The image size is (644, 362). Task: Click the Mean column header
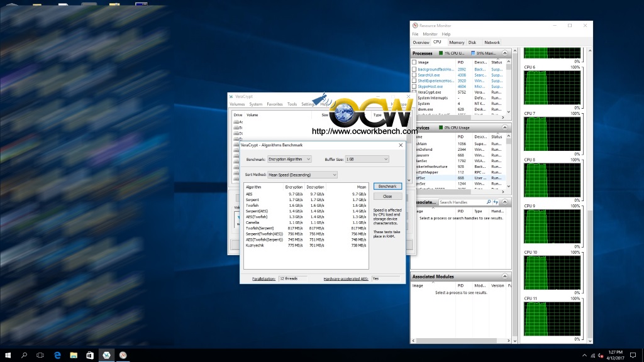click(362, 187)
